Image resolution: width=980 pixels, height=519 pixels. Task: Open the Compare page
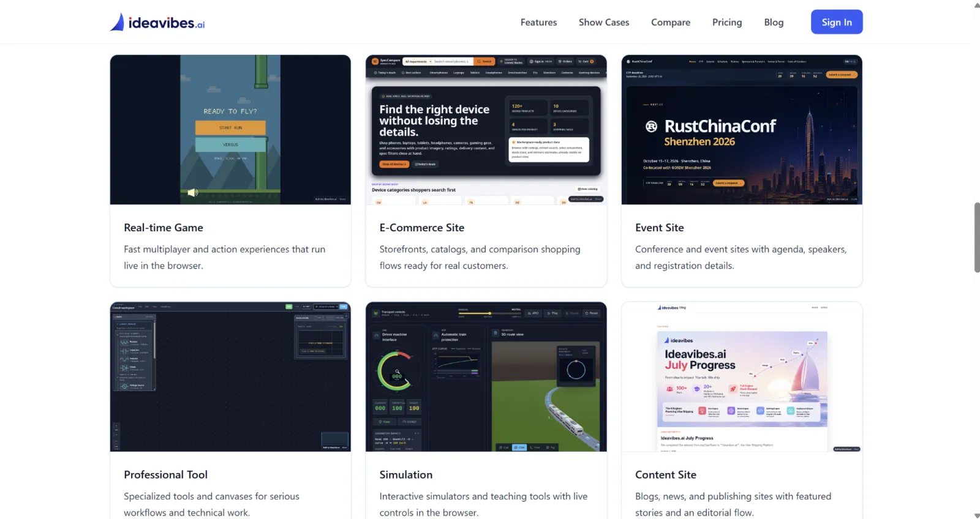click(x=671, y=23)
